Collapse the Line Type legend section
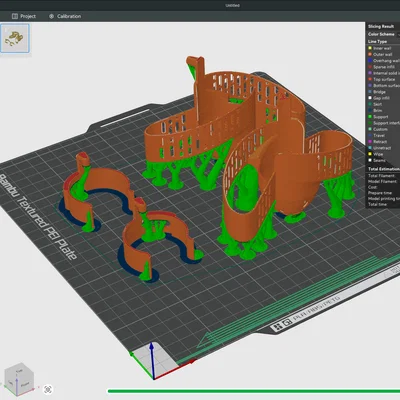The height and width of the screenshot is (400, 400). coord(377,42)
